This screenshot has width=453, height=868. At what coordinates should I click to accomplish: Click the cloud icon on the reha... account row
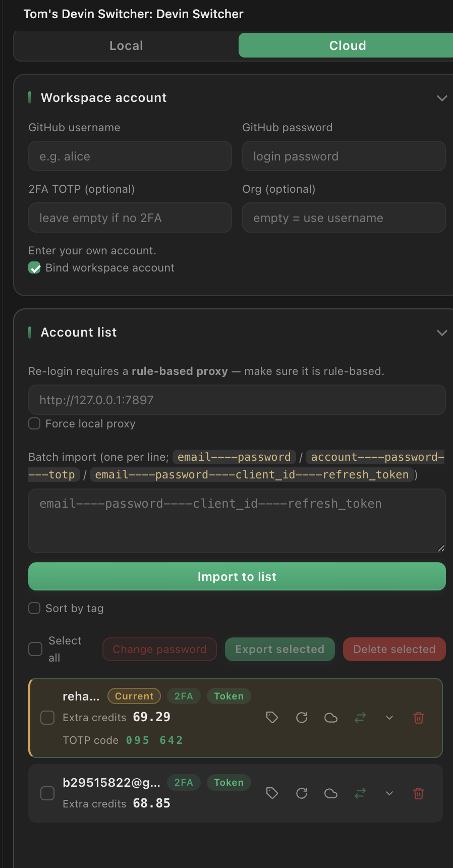coord(331,718)
